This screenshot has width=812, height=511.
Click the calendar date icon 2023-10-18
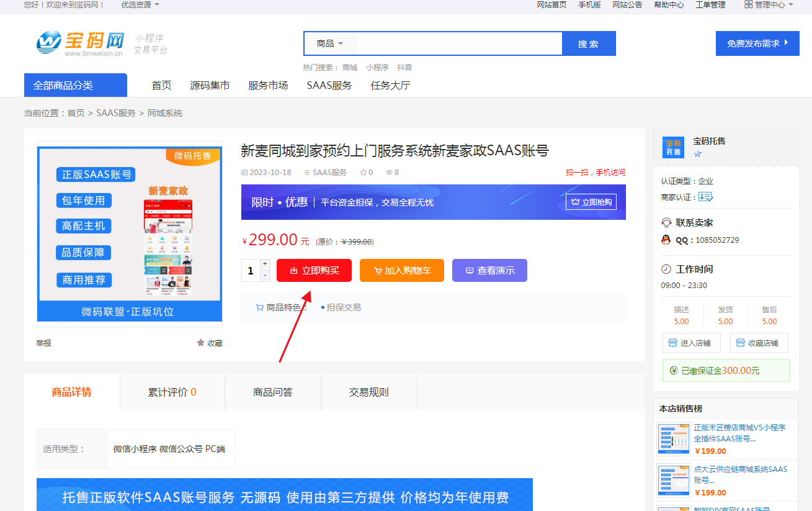[x=244, y=173]
